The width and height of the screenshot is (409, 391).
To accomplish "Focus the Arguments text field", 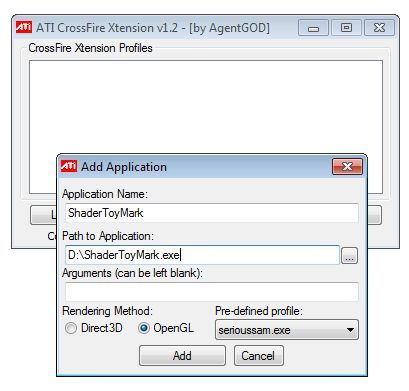I will [212, 292].
